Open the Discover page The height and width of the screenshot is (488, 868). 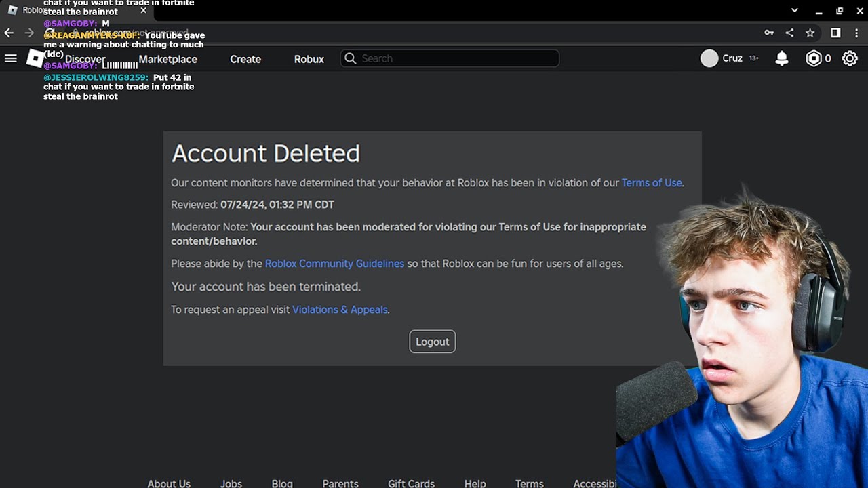click(85, 59)
